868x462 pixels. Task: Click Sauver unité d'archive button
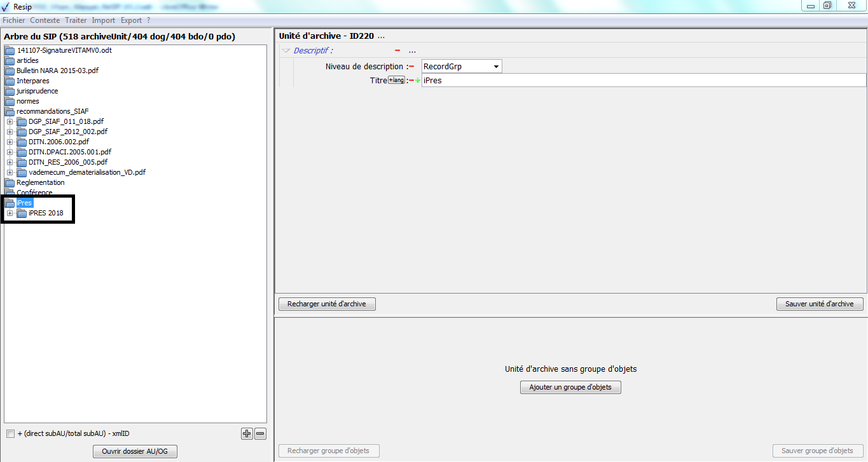pos(819,304)
